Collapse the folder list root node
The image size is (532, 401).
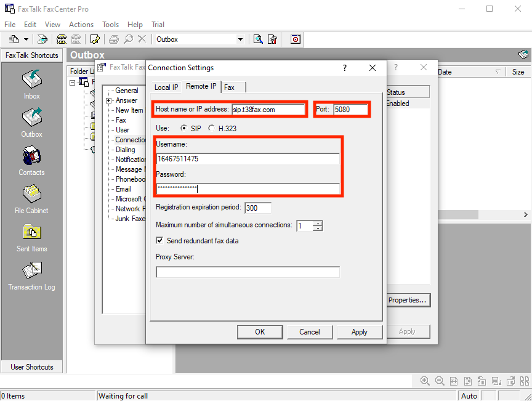pos(72,83)
